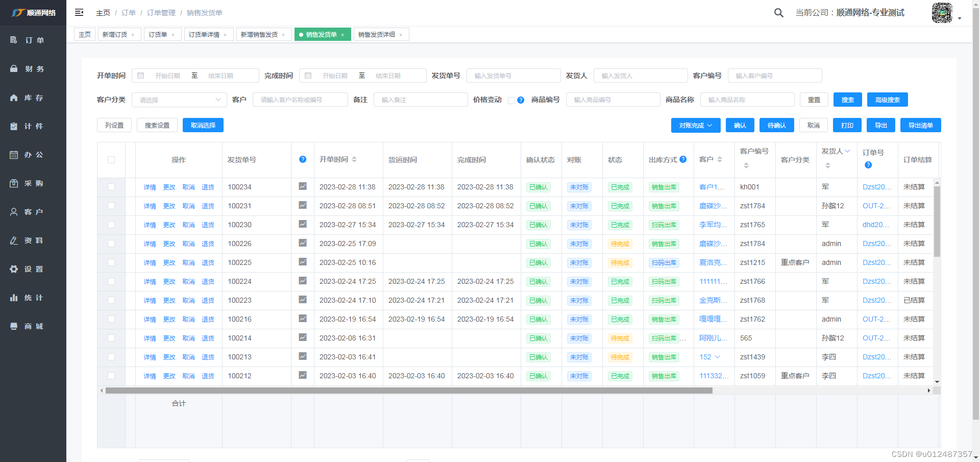Open 订单 in the sidebar
This screenshot has width=980, height=462.
33,40
